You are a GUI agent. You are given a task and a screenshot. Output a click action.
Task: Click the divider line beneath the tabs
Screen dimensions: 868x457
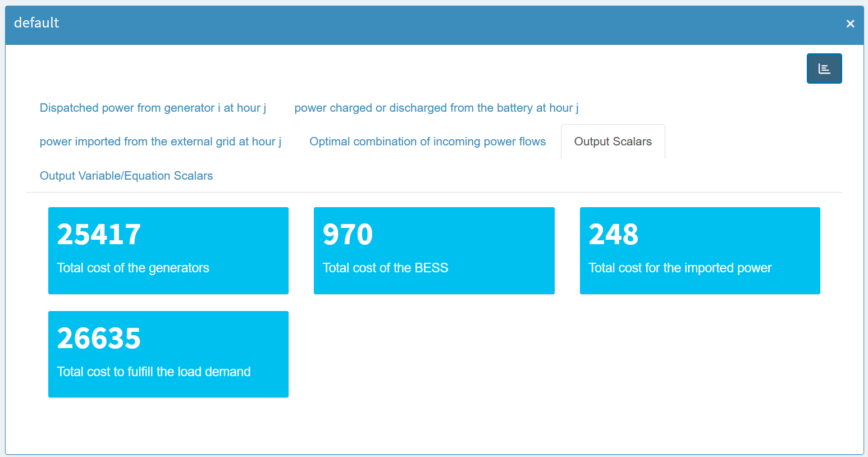(434, 192)
